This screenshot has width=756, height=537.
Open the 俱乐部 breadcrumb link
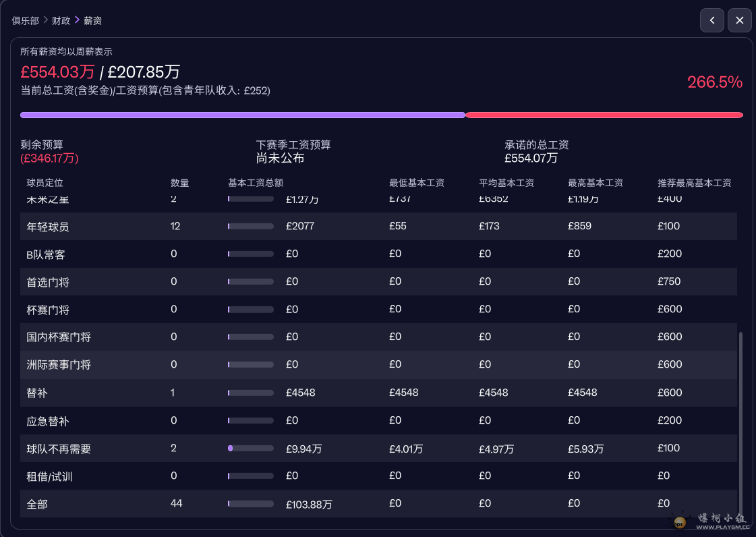(x=24, y=20)
